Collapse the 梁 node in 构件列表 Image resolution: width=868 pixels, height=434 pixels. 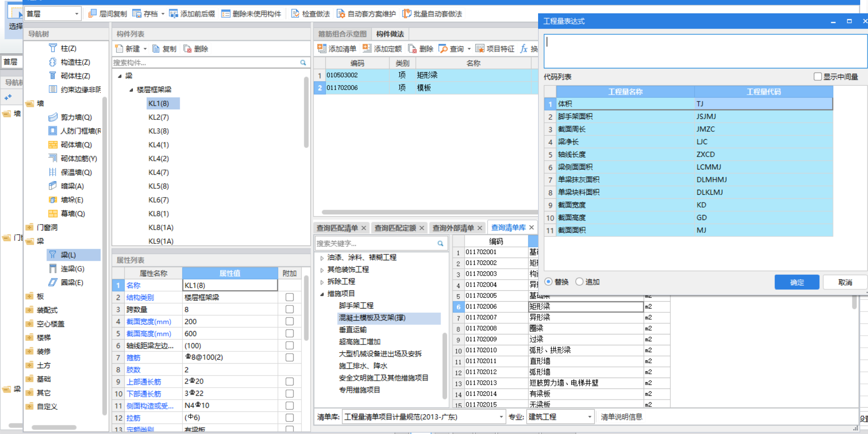click(120, 76)
